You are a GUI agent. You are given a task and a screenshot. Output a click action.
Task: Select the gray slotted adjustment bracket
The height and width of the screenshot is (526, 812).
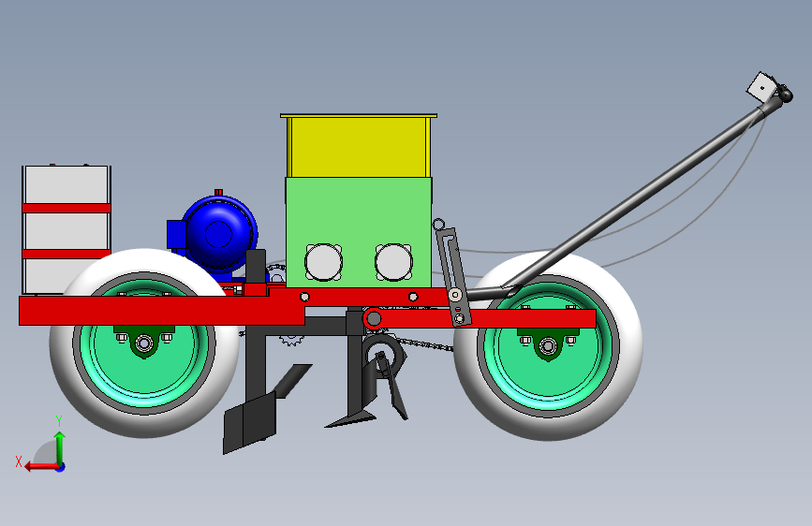[x=453, y=277]
